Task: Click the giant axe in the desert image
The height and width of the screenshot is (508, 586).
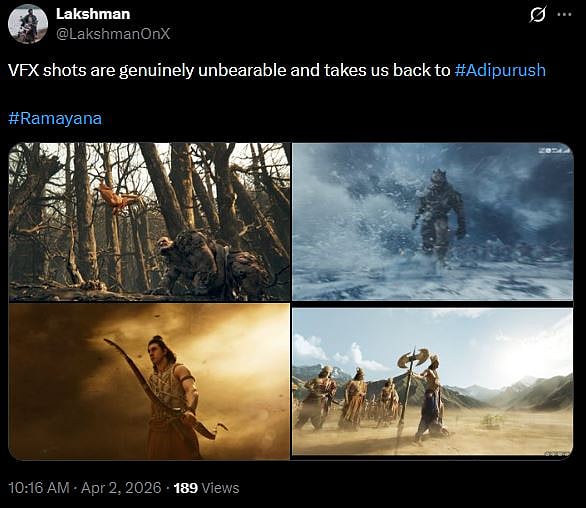Action: click(410, 389)
